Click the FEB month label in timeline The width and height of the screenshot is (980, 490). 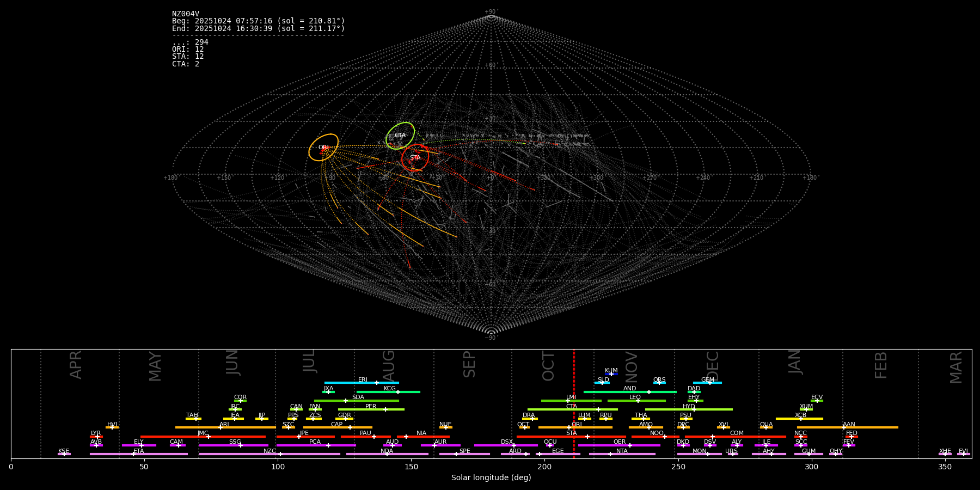pyautogui.click(x=881, y=365)
